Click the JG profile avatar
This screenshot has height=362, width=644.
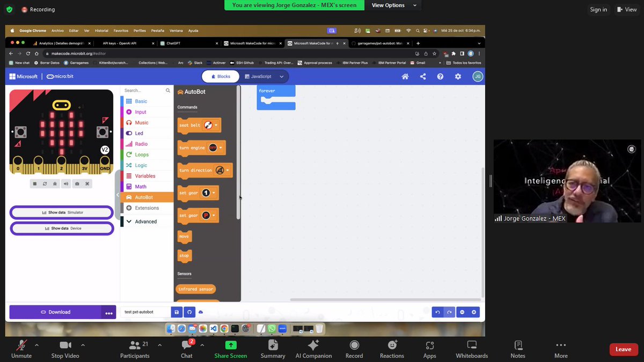478,77
